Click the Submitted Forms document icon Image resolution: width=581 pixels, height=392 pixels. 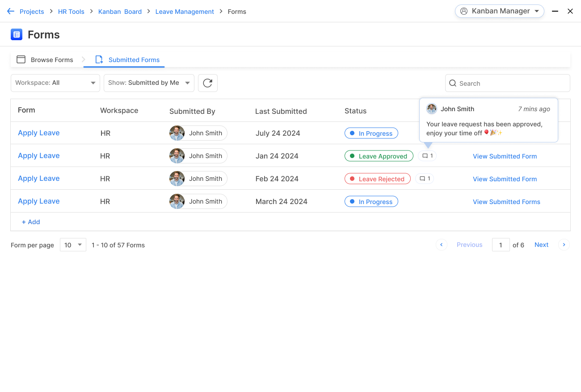(98, 59)
